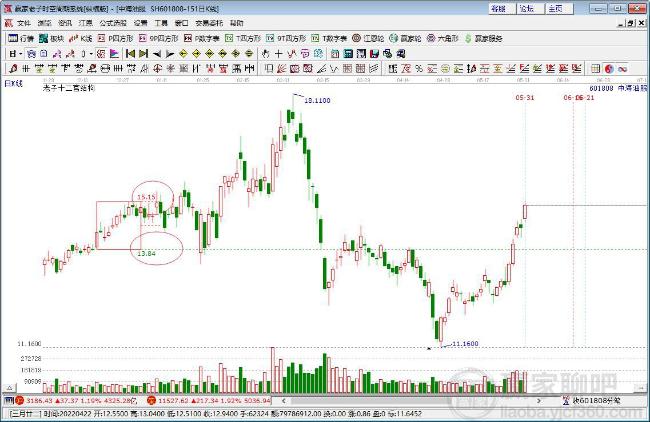Screen dimensions: 650x422
Task: Click the 11527.62 index status entry
Action: tap(209, 400)
